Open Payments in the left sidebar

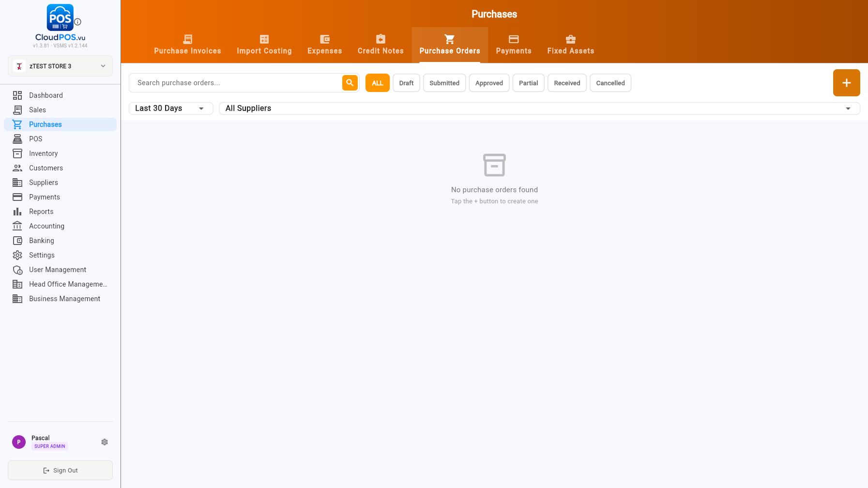click(60, 197)
